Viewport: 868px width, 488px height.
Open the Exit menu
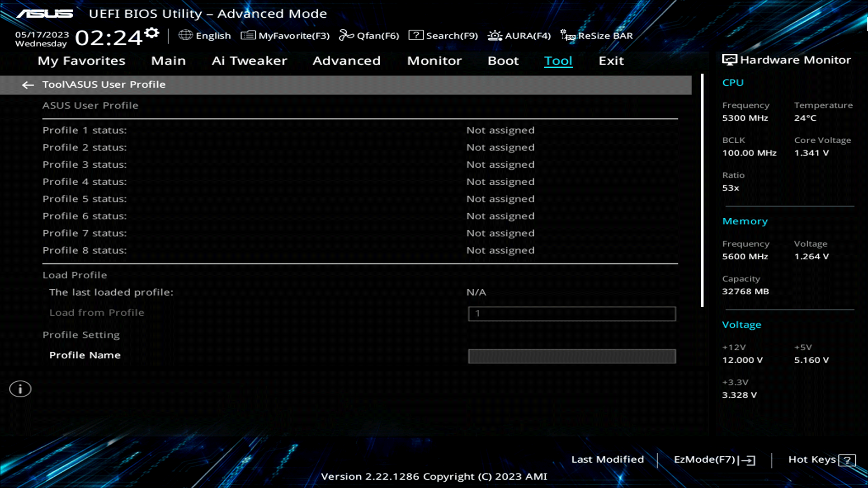(x=611, y=61)
